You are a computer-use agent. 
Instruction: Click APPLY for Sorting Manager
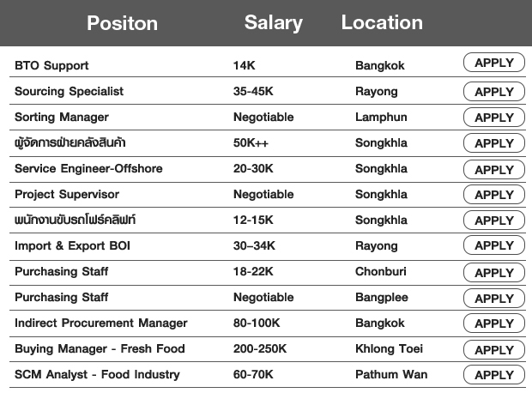tap(494, 118)
